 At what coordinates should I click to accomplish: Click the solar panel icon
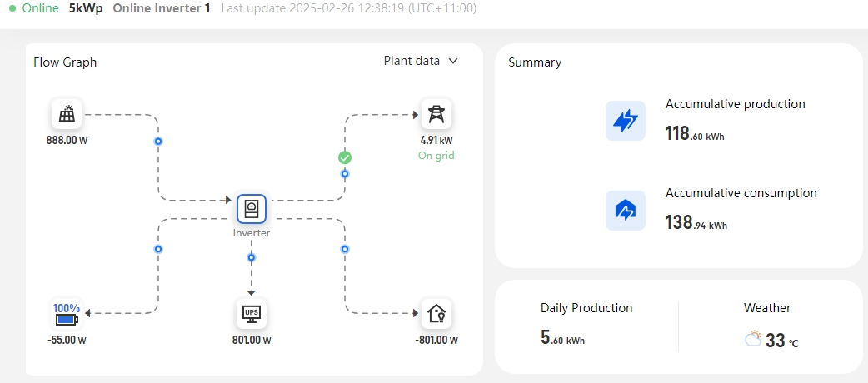(67, 114)
